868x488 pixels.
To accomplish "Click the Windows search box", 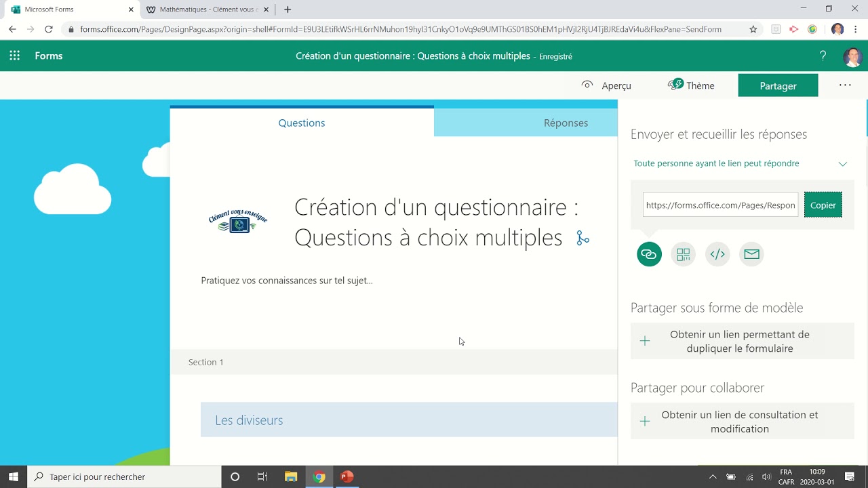I will coord(124,476).
